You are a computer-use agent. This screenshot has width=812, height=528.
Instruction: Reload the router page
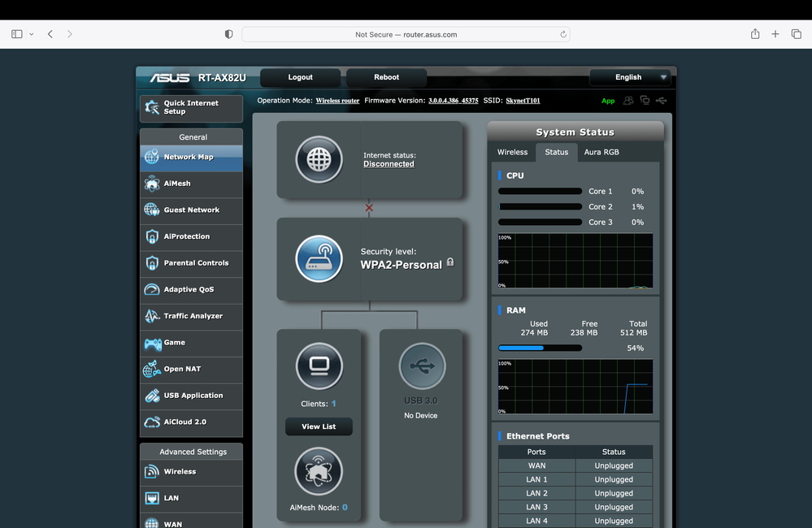[562, 35]
